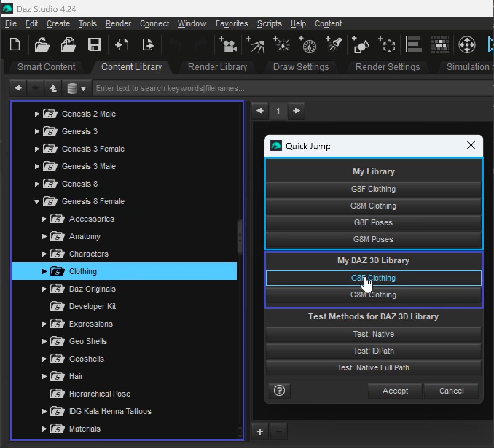Select the Anatomy folder label
Image resolution: width=494 pixels, height=448 pixels.
point(85,236)
